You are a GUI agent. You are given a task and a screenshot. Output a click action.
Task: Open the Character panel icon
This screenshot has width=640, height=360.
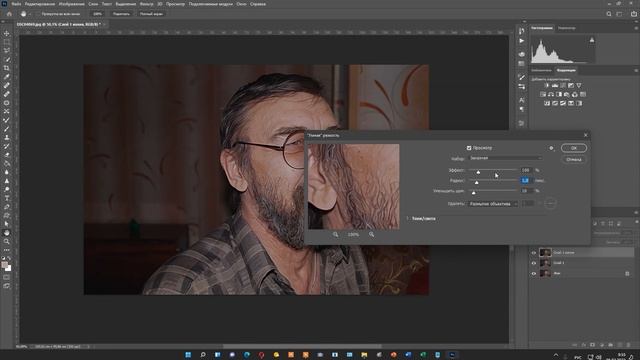(522, 100)
